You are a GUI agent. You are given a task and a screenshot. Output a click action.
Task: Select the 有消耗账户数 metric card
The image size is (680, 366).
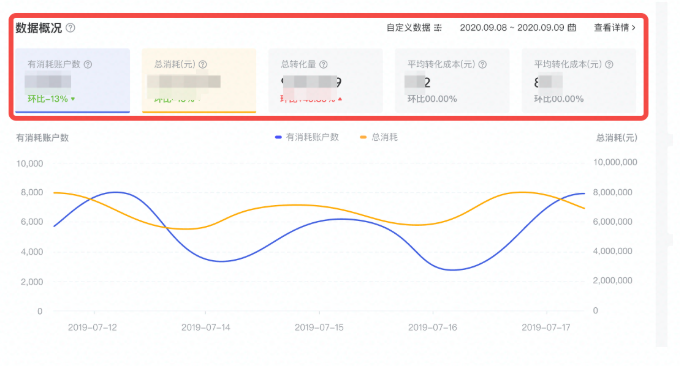(x=72, y=81)
